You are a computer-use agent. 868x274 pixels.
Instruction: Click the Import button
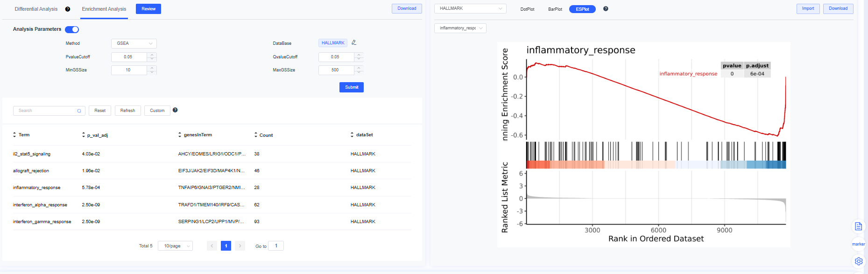(x=808, y=8)
